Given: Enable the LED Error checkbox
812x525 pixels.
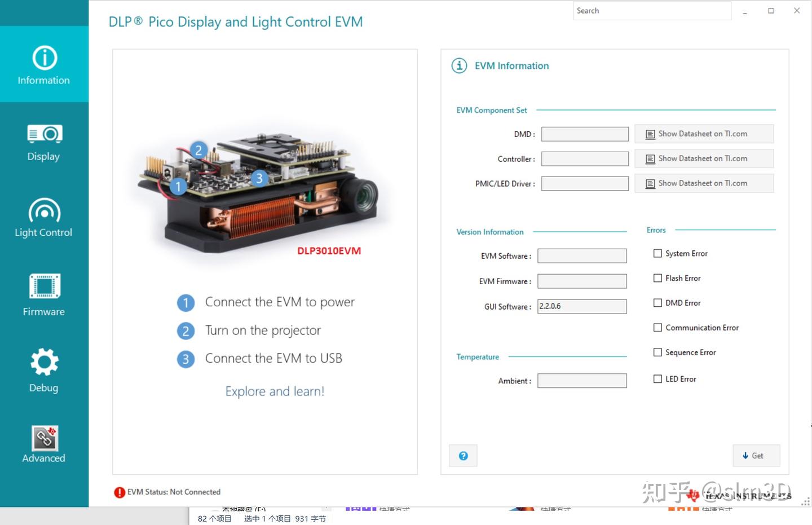Looking at the screenshot, I should tap(657, 379).
